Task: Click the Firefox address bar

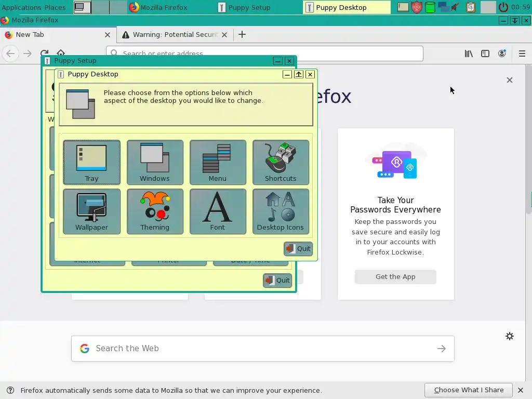Action: pyautogui.click(x=264, y=54)
